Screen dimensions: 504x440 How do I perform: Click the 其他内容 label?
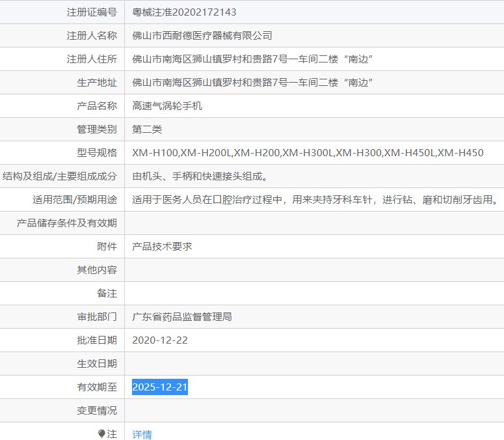coord(97,270)
